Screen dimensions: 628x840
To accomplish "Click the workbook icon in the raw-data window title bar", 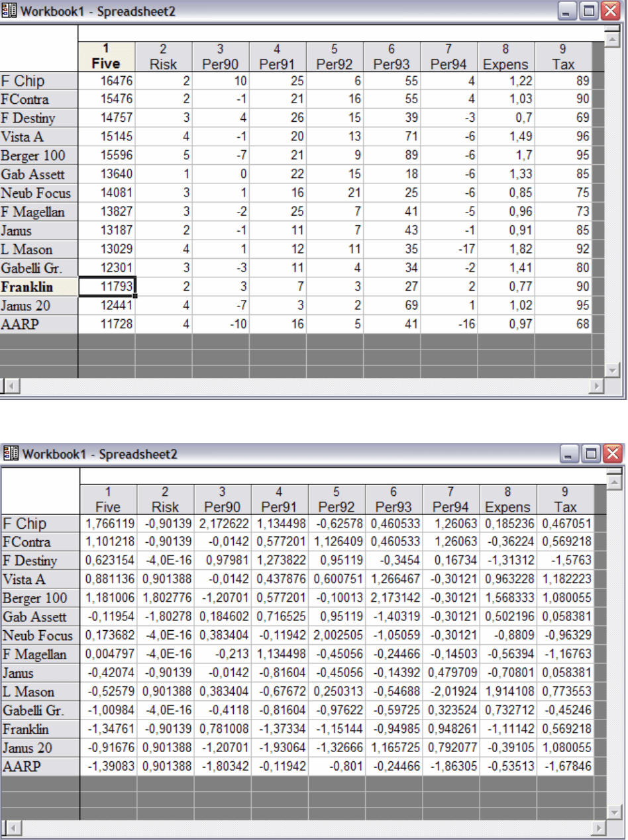I will pyautogui.click(x=9, y=11).
